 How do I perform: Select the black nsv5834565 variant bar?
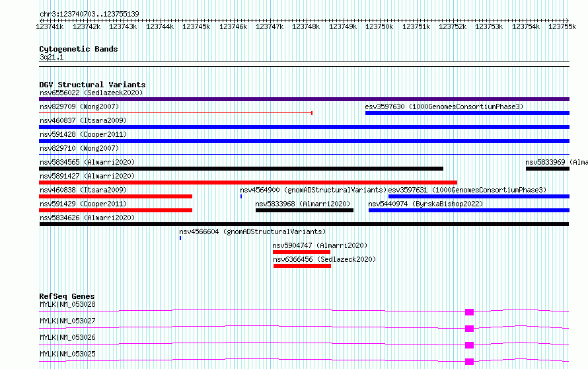(241, 169)
